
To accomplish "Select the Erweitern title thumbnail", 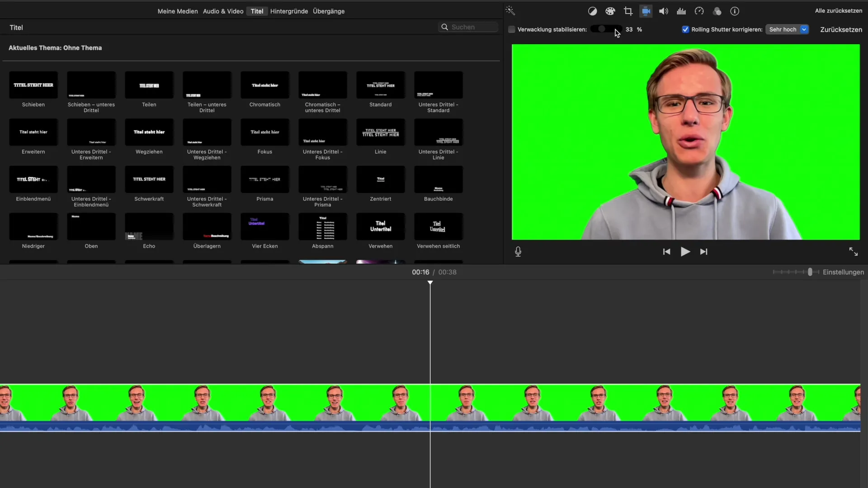I will coord(33,132).
